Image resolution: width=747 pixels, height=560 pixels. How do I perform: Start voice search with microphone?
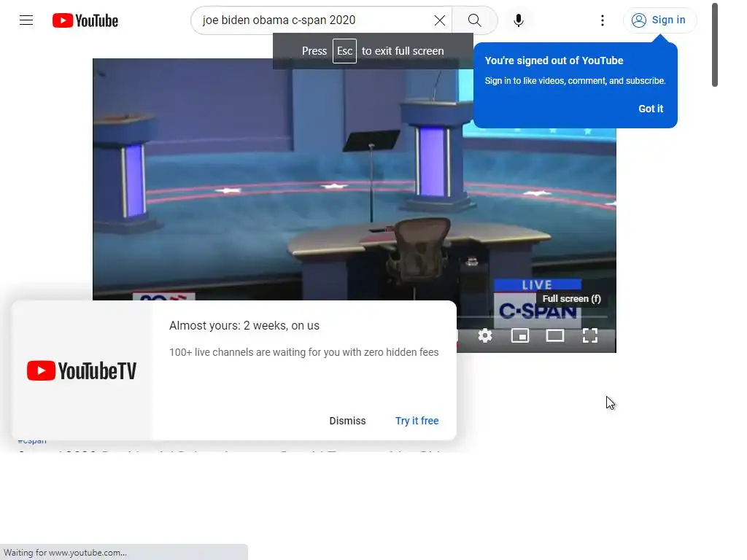519,20
